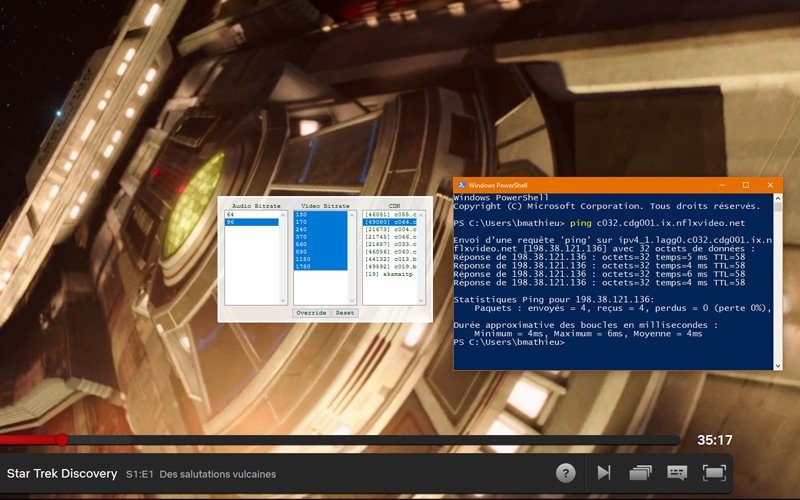
Task: Select video bitrate 370
Action: click(x=320, y=237)
